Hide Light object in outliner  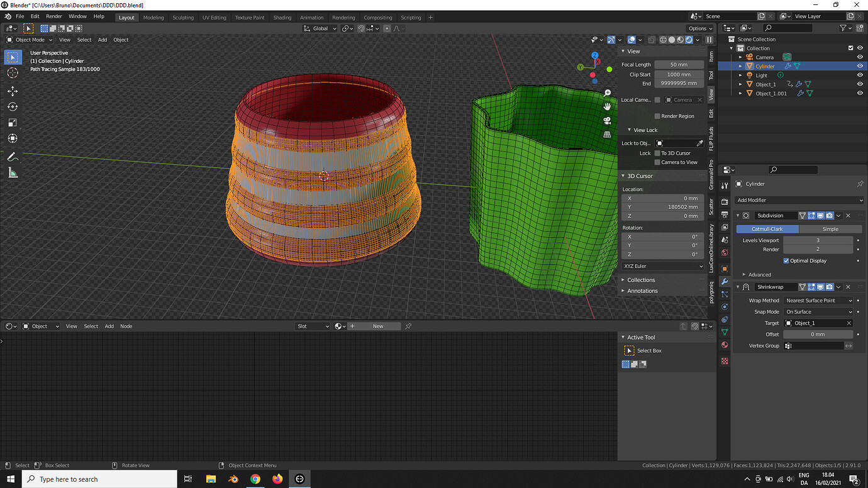[860, 75]
